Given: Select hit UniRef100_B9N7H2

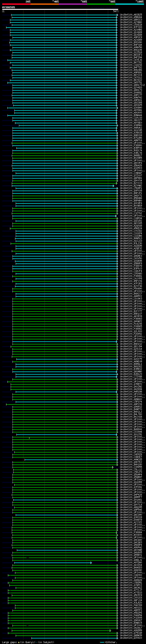Looking at the screenshot, I should point(131,98).
